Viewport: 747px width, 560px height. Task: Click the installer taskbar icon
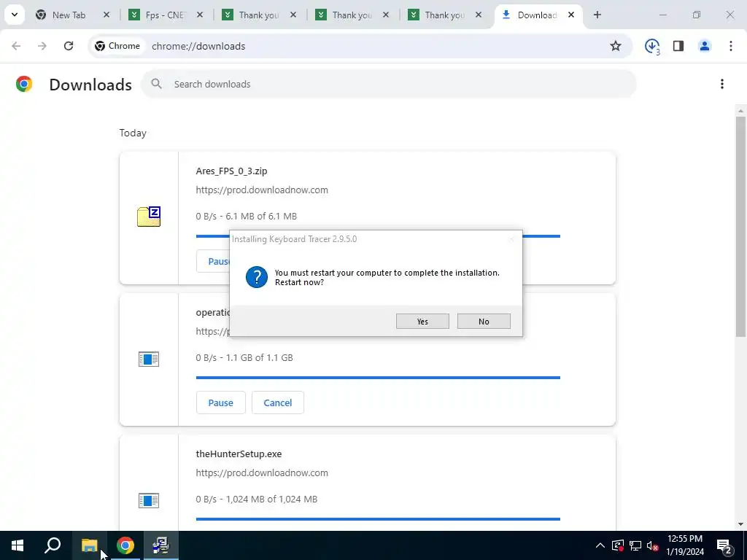pyautogui.click(x=161, y=545)
